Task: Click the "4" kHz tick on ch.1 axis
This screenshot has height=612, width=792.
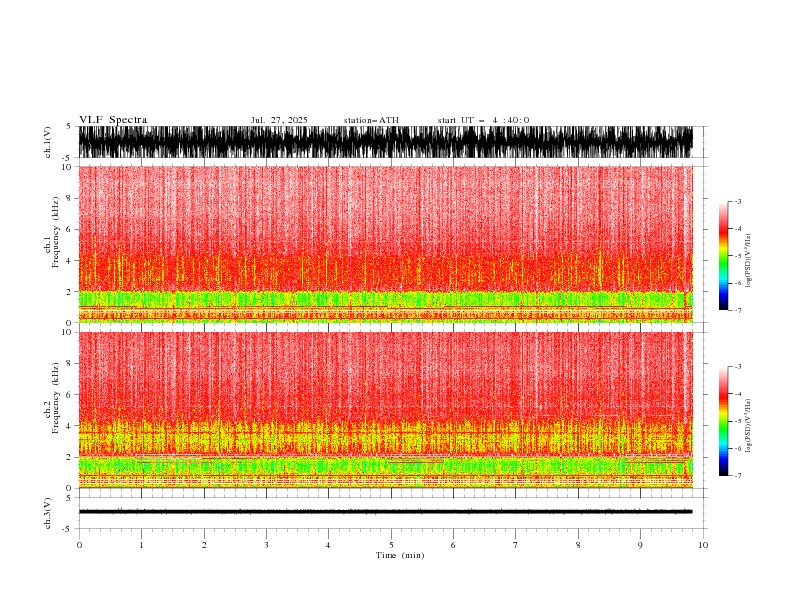Action: (x=69, y=261)
